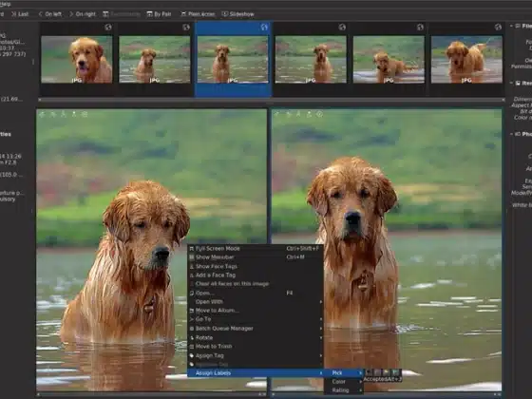
Task: Expand the highlighted Assign Labels submenu
Action: 256,373
